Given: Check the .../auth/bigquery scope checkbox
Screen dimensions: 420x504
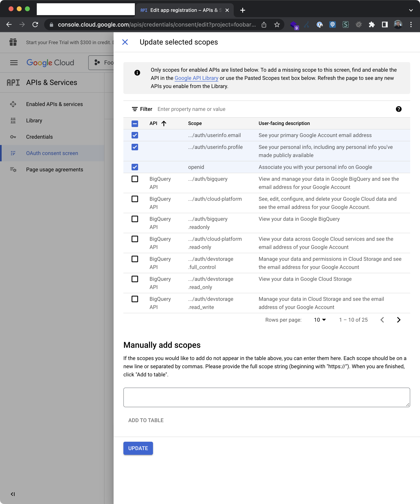Looking at the screenshot, I should click(135, 179).
